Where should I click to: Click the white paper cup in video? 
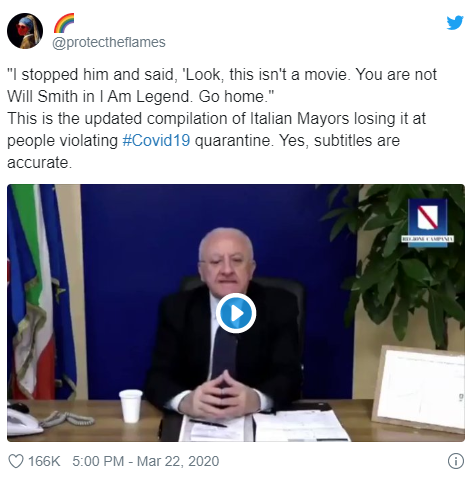(x=131, y=406)
